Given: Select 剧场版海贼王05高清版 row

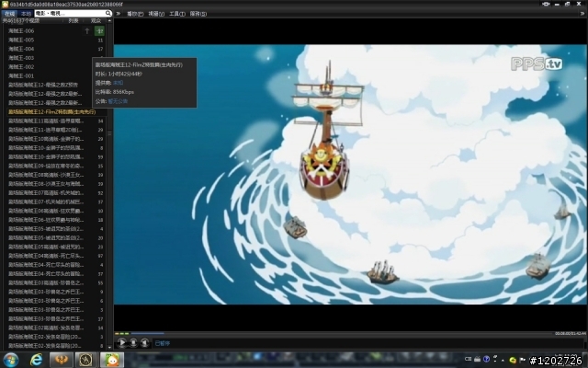Looking at the screenshot, I should [56, 247].
